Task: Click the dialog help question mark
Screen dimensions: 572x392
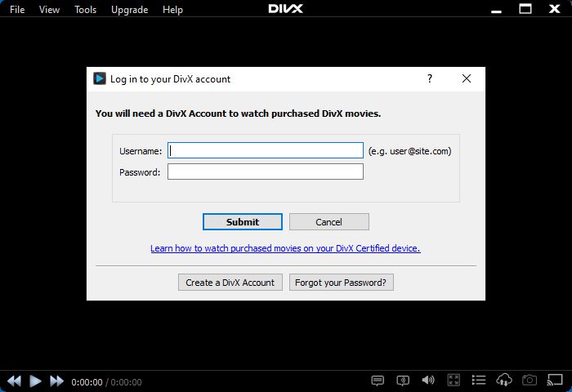Action: coord(430,78)
